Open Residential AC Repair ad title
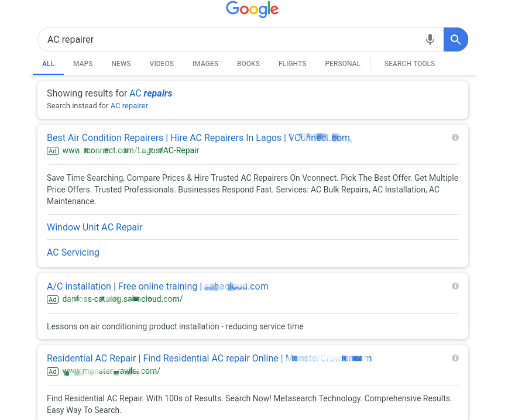Screen dimensions: 515x420 click(x=210, y=358)
